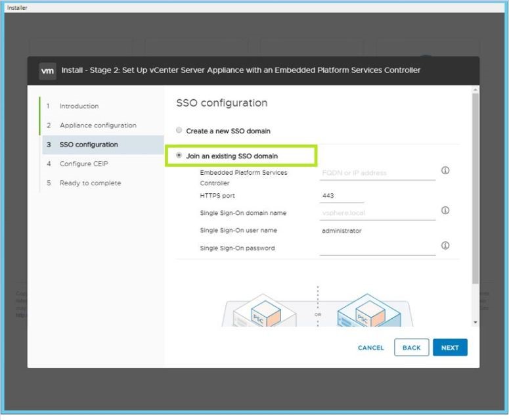Click info icon next to SSO domain name
The width and height of the screenshot is (509, 420).
(x=445, y=211)
